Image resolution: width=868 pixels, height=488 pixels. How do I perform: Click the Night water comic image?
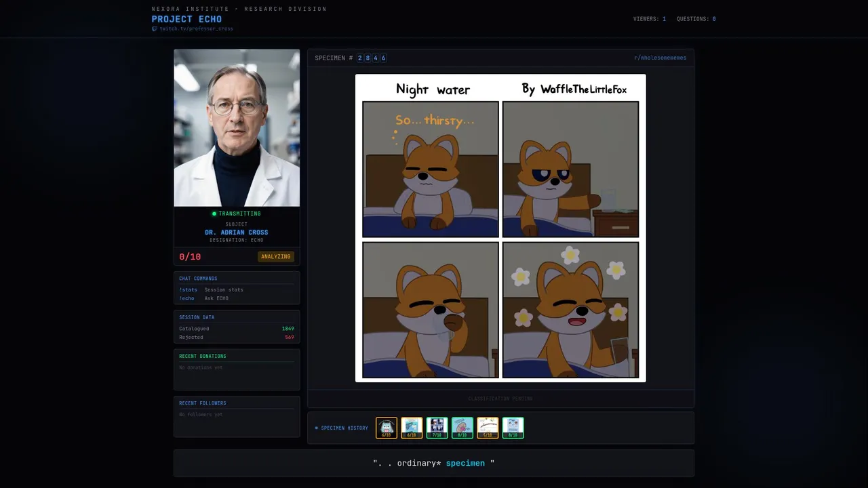point(500,228)
